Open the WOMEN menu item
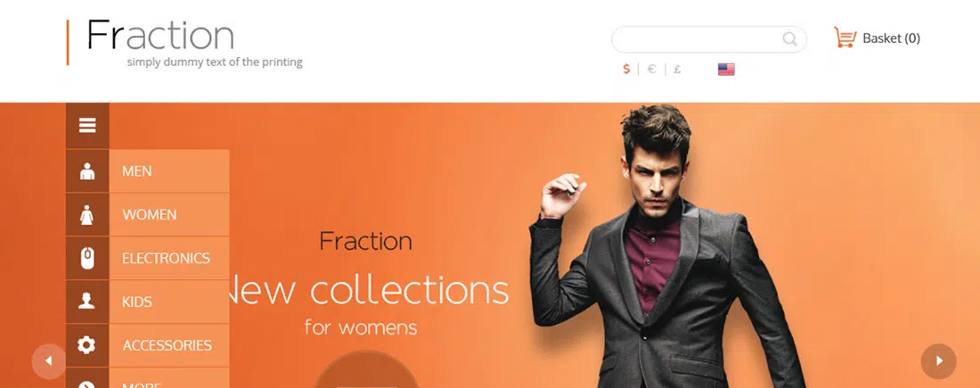The width and height of the screenshot is (980, 388). pos(169,215)
